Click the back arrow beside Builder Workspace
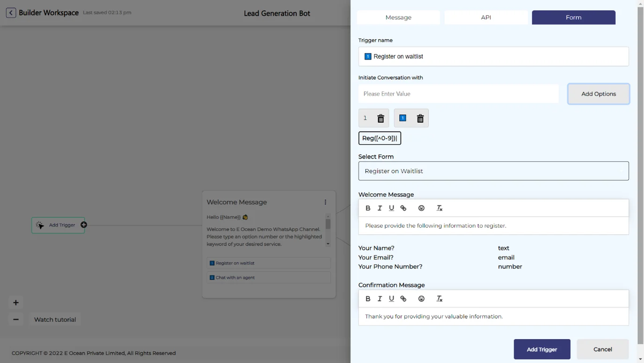The height and width of the screenshot is (363, 644). coord(11,13)
